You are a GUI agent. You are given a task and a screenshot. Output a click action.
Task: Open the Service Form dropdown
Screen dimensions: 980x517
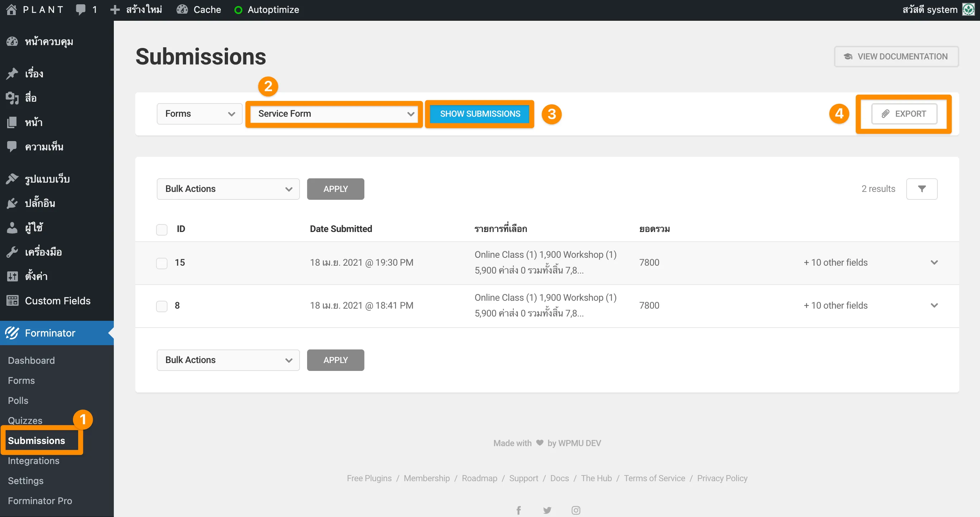pyautogui.click(x=335, y=114)
